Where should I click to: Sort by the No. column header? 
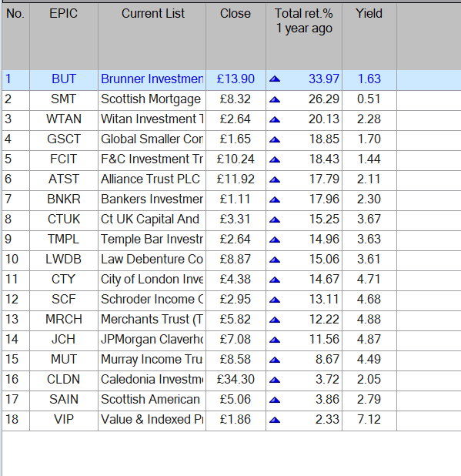pos(15,36)
